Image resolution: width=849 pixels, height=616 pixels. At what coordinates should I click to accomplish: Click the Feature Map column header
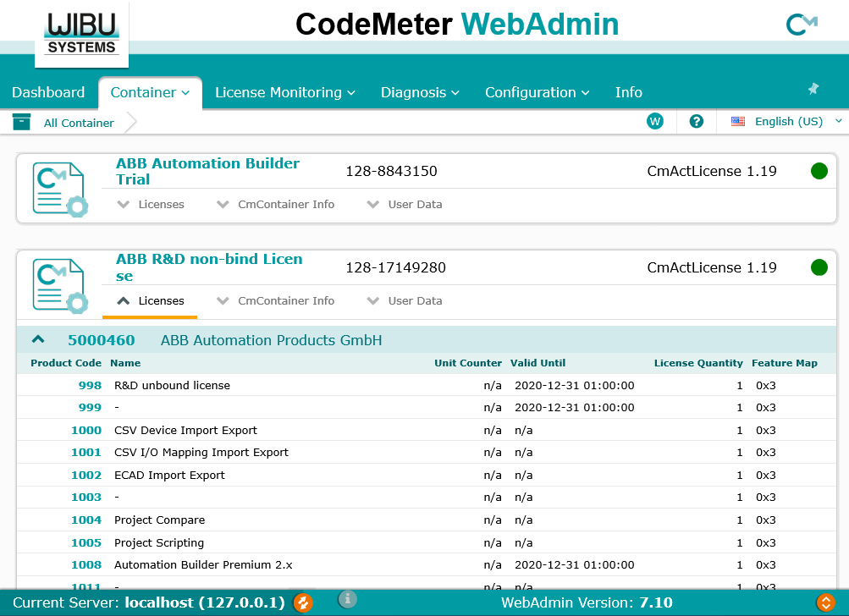tap(785, 363)
